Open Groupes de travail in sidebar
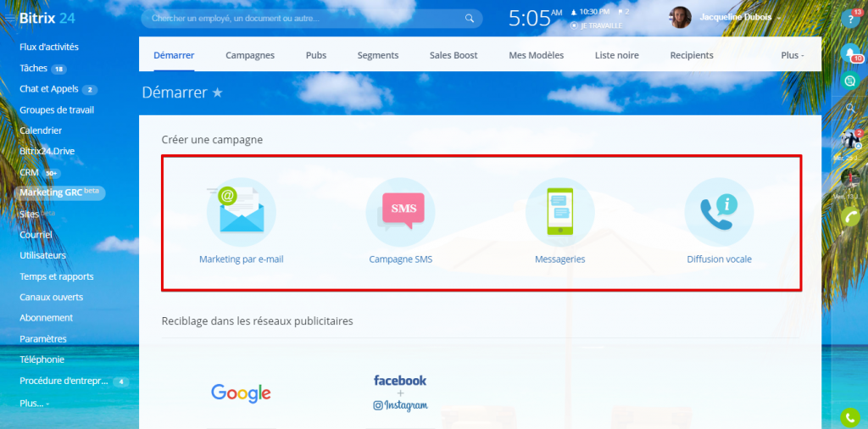 coord(57,110)
